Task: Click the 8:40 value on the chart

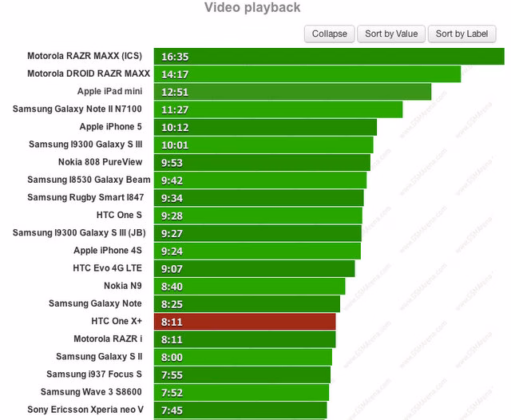Action: [x=172, y=287]
